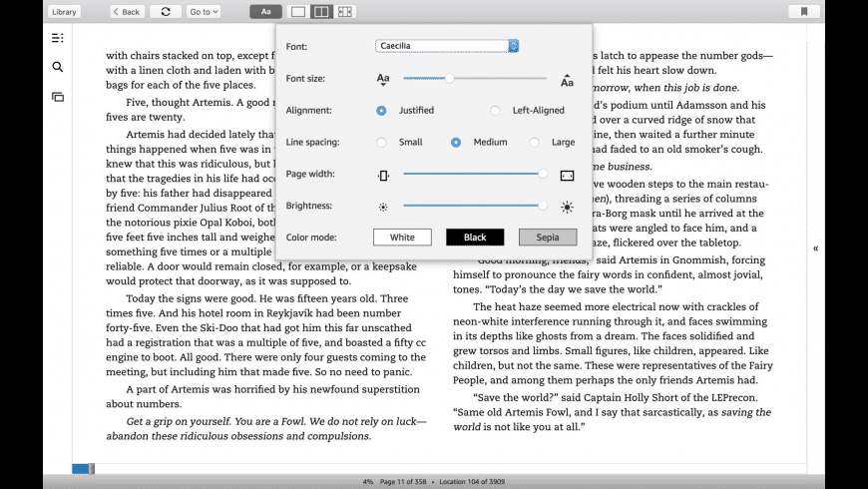Go Back using Back button
The image size is (868, 489).
(x=127, y=12)
